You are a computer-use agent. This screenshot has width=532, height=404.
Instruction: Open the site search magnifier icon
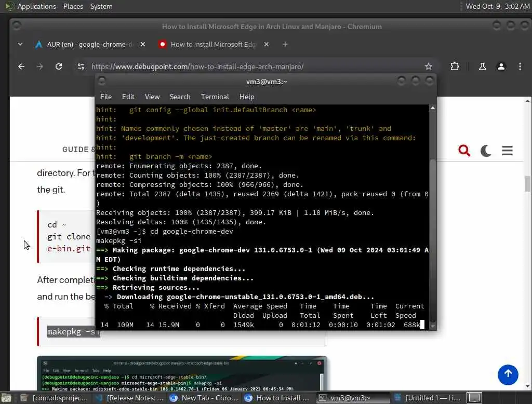click(x=464, y=150)
